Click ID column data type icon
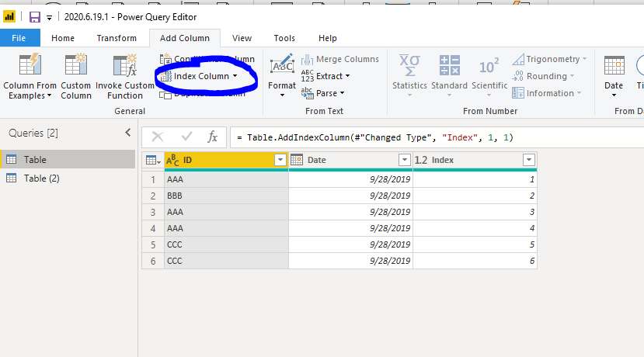Image resolution: width=644 pixels, height=357 pixels. 172,161
